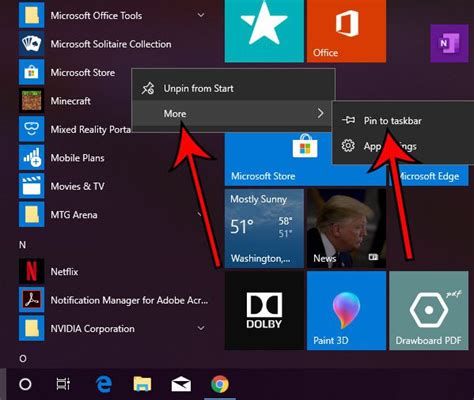Click the Mobile Plans label

tap(77, 158)
